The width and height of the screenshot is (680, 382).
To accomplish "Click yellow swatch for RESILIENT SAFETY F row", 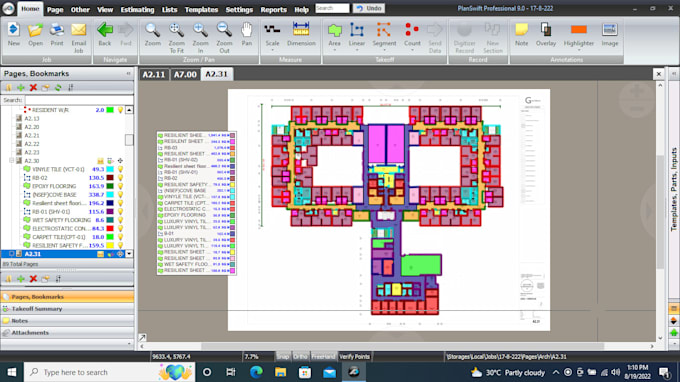I will click(110, 246).
